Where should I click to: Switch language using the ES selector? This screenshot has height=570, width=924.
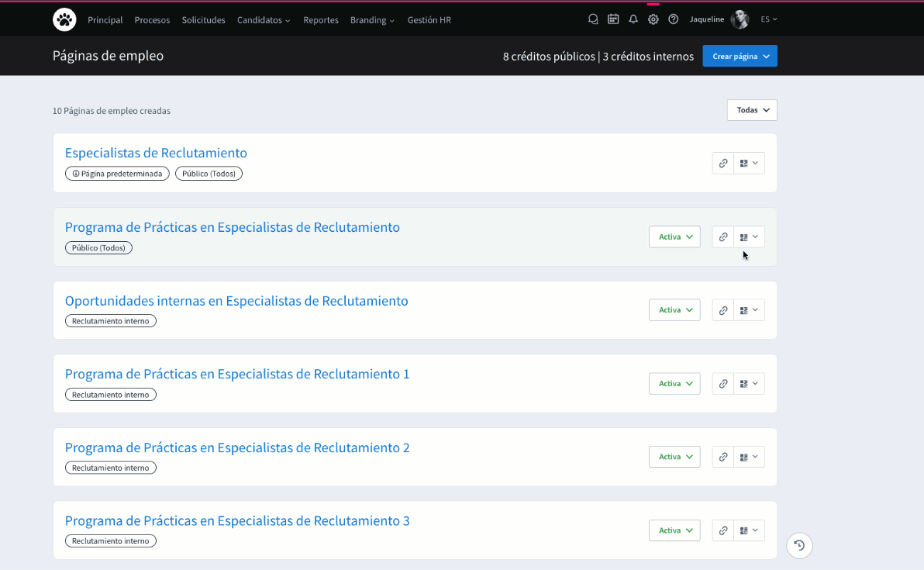768,19
